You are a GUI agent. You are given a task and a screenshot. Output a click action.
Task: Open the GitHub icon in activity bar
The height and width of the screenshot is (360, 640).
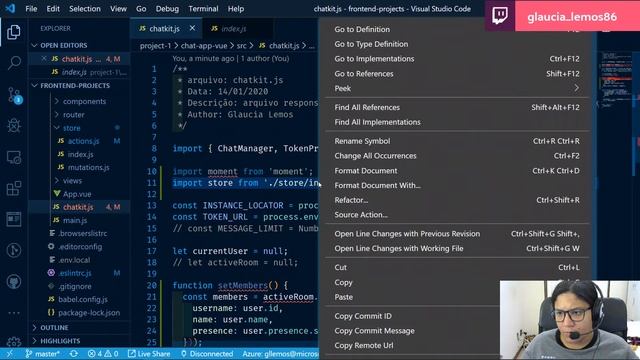[14, 281]
